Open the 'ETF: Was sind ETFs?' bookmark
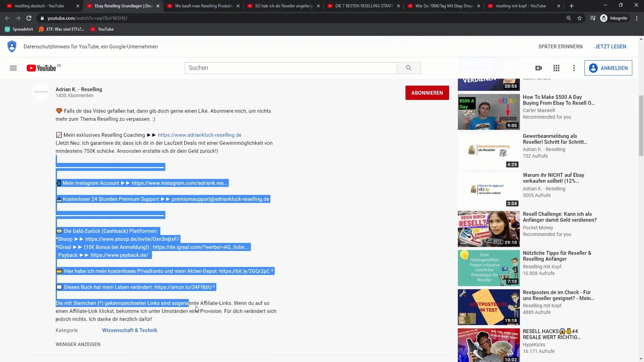 61,29
